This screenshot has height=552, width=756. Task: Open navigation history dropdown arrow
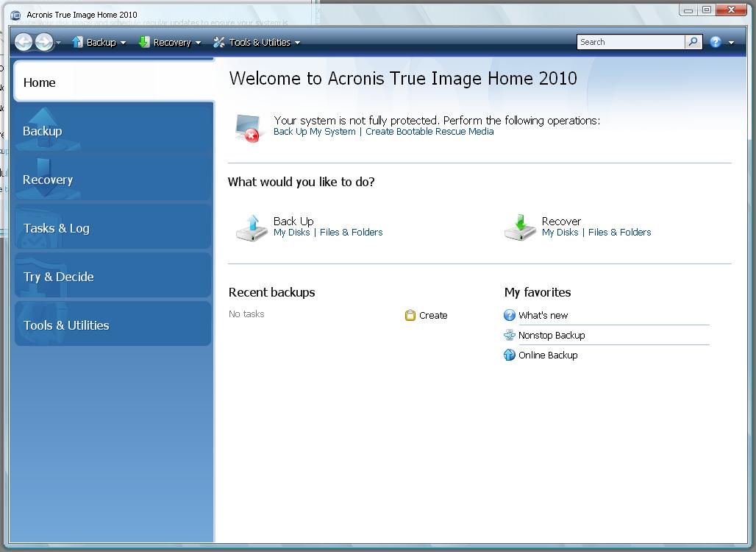coord(58,43)
